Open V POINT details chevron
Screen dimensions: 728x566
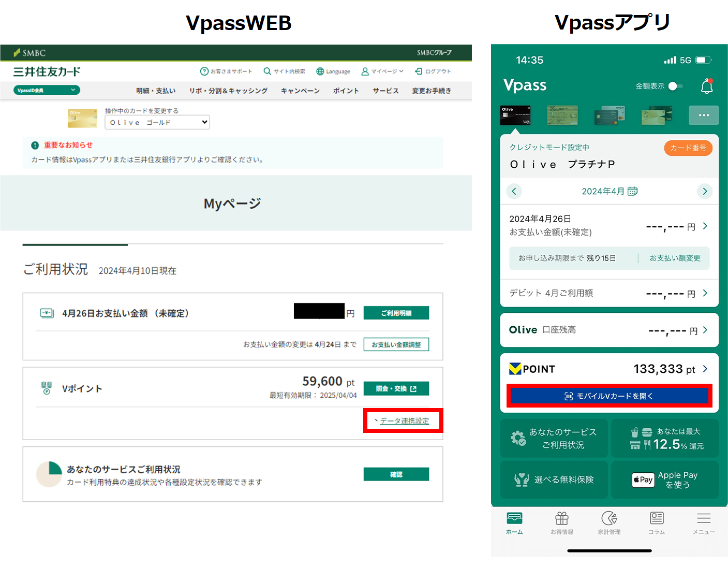click(x=705, y=369)
